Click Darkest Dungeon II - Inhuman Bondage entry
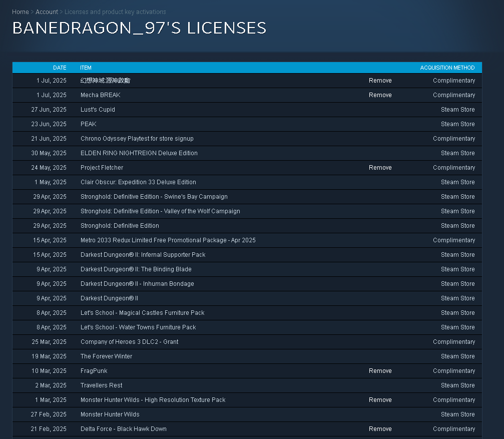Viewport: 504px width, 439px height. click(x=137, y=283)
